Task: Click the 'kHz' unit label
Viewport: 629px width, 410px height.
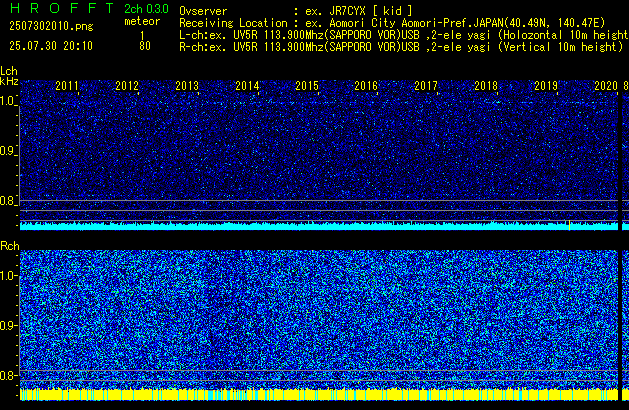Action: [x=9, y=81]
